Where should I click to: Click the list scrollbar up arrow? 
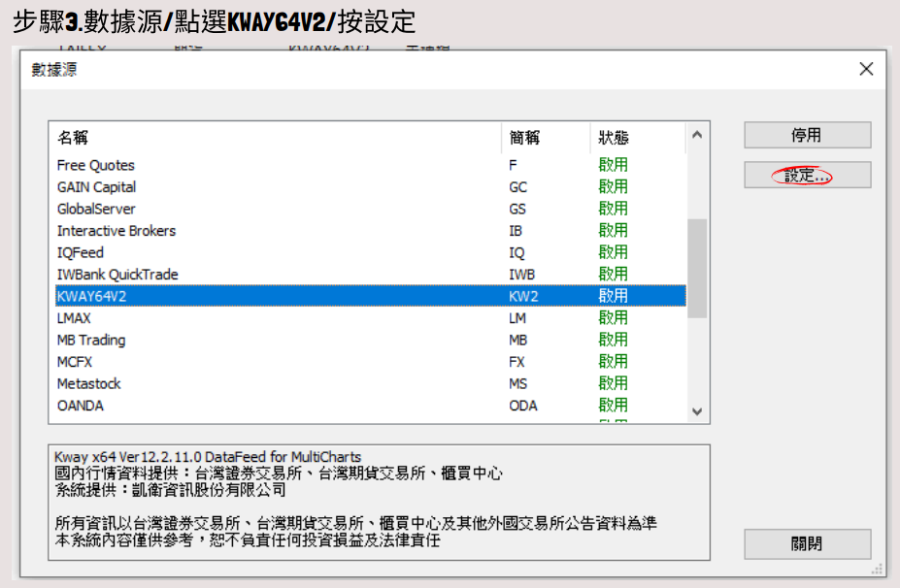tap(697, 135)
